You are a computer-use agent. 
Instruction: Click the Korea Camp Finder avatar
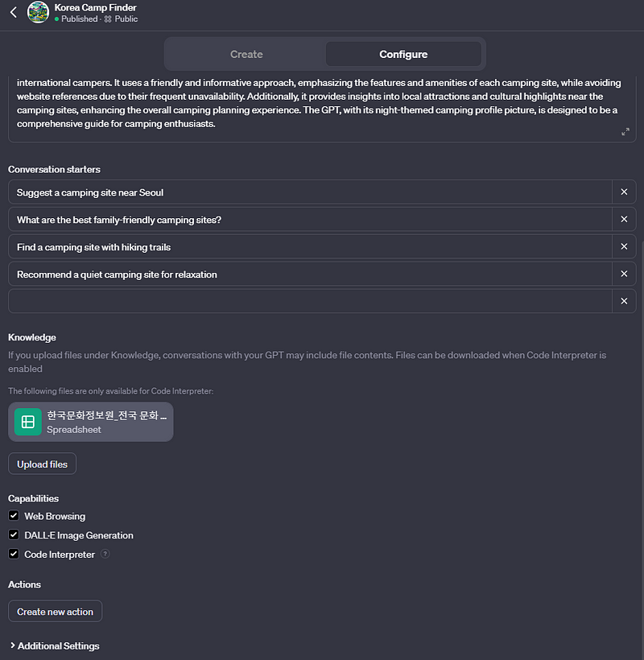pyautogui.click(x=38, y=12)
